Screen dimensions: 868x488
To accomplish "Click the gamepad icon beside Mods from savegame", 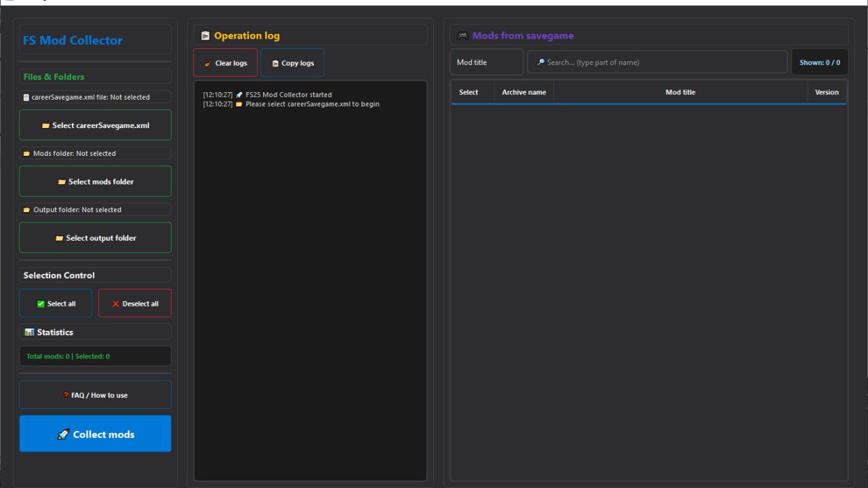I will (463, 35).
